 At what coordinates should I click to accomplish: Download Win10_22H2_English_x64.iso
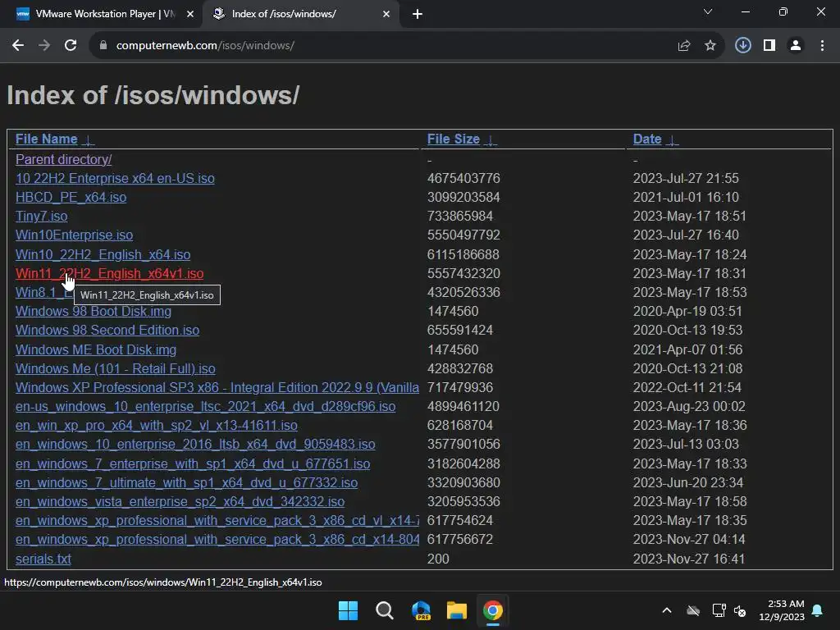pos(103,254)
